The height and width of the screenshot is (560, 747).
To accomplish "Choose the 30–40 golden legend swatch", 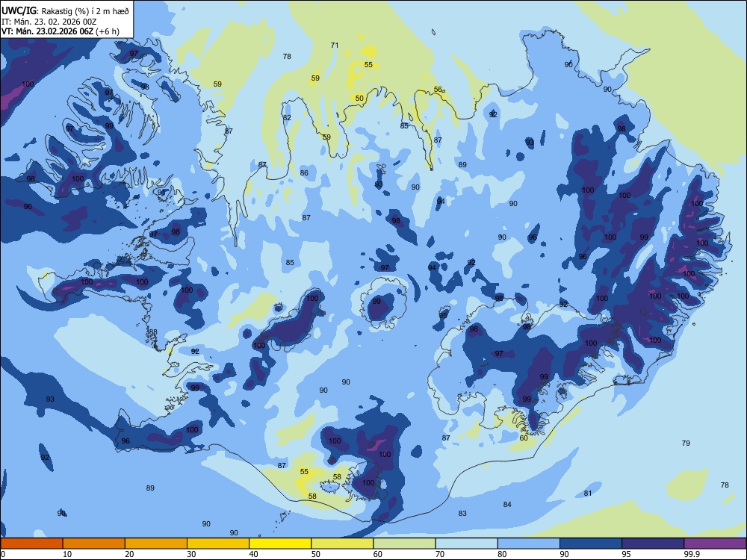I will [218, 544].
